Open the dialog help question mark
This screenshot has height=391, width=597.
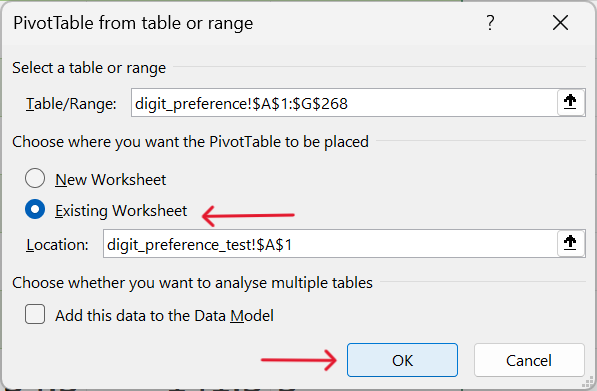point(490,23)
